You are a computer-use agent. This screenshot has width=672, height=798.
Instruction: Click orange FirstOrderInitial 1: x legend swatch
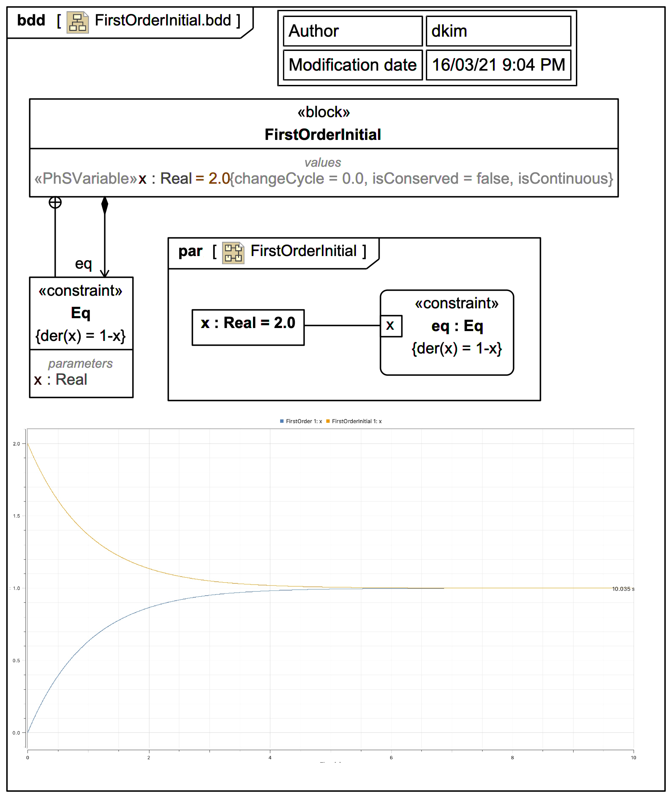[328, 421]
